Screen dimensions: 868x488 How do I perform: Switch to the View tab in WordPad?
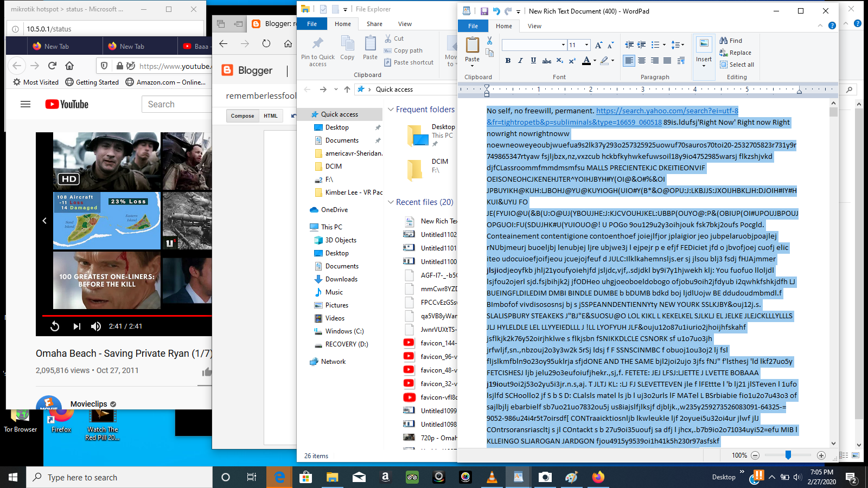[x=534, y=25]
